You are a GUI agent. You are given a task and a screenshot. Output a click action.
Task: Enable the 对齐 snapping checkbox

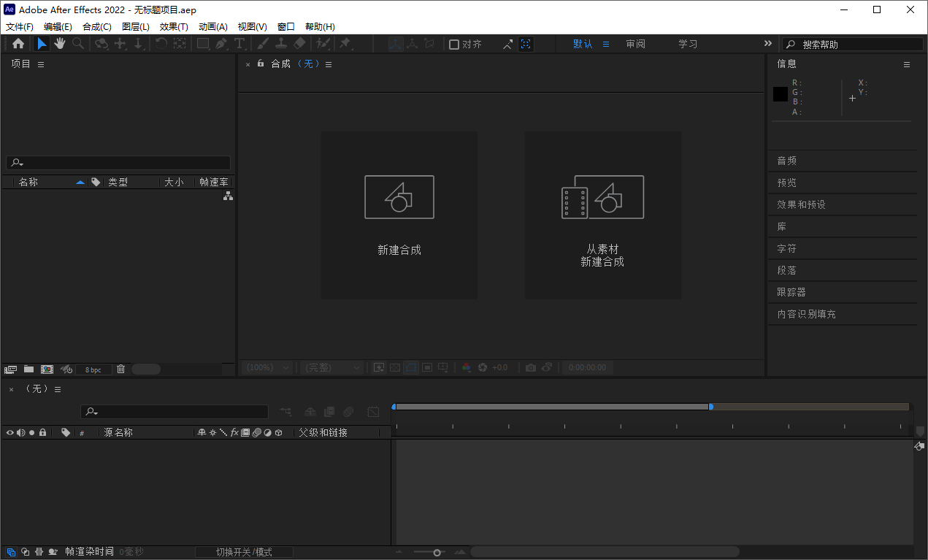tap(454, 44)
